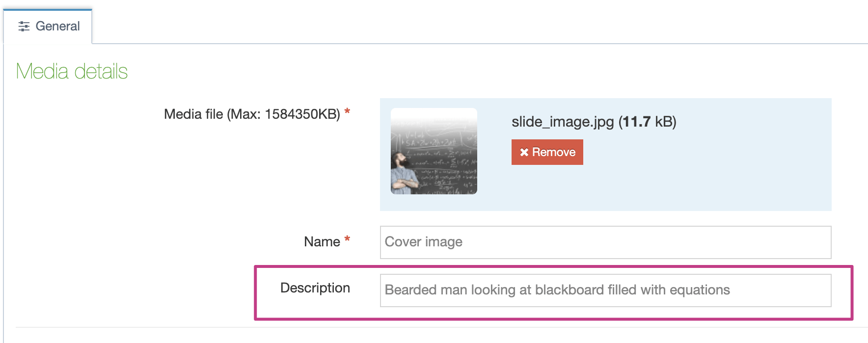Open the slide_image.jpg preview thumbnail
Screen dimensions: 868x343
coord(434,152)
